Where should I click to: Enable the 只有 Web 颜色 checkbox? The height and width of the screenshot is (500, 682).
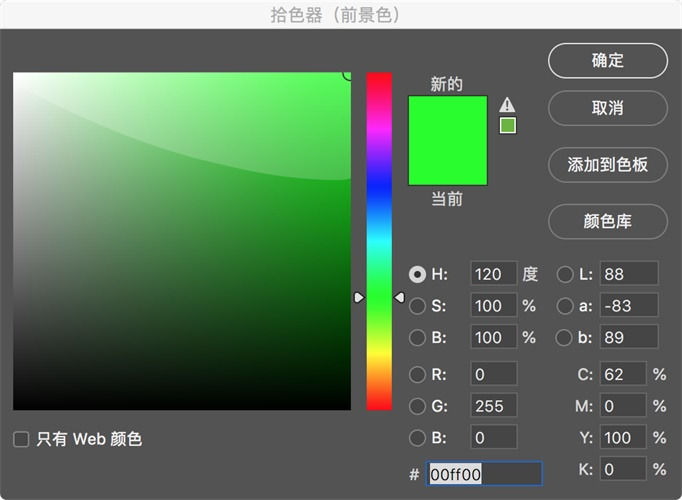coord(21,439)
